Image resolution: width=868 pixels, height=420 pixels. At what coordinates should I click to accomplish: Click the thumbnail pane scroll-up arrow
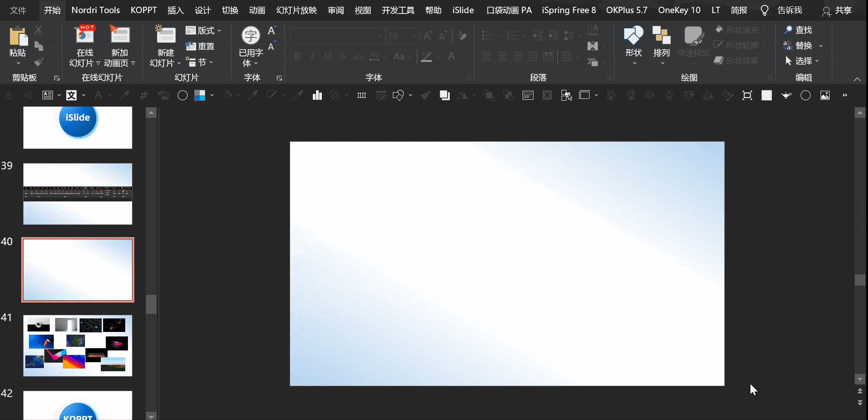[151, 113]
